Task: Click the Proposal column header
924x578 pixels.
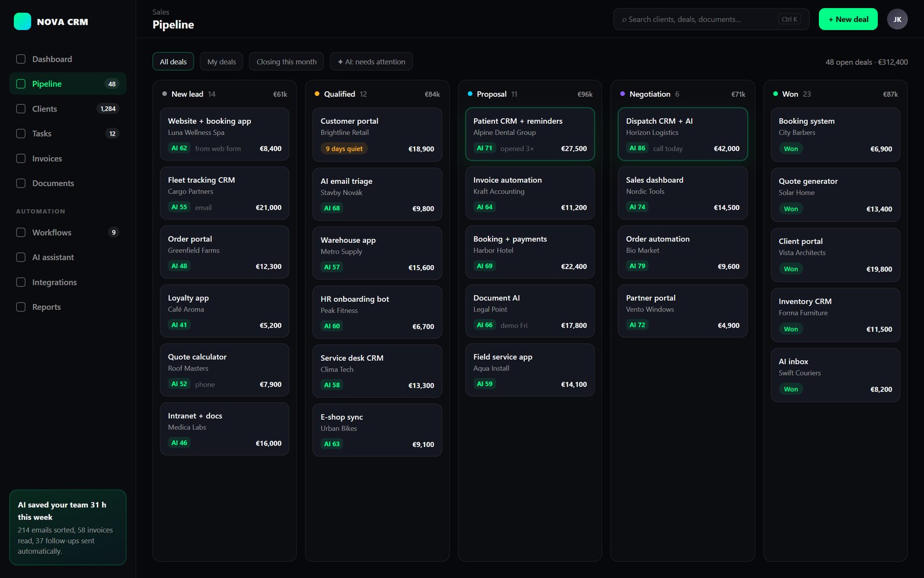Action: [530, 94]
